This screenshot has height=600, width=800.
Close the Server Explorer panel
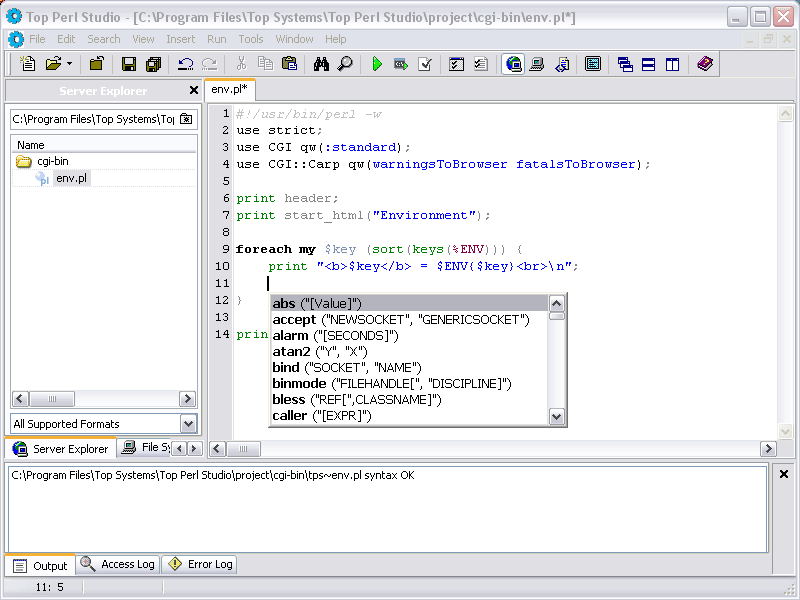click(x=193, y=90)
